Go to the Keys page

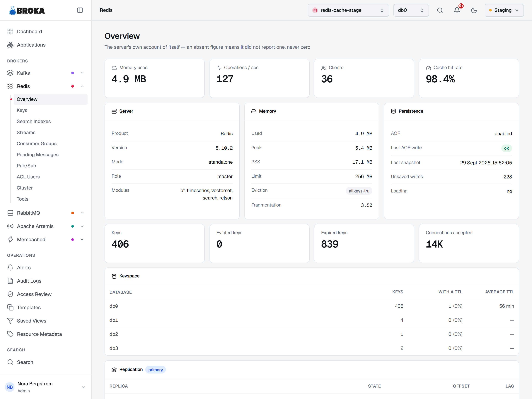[x=50, y=110]
